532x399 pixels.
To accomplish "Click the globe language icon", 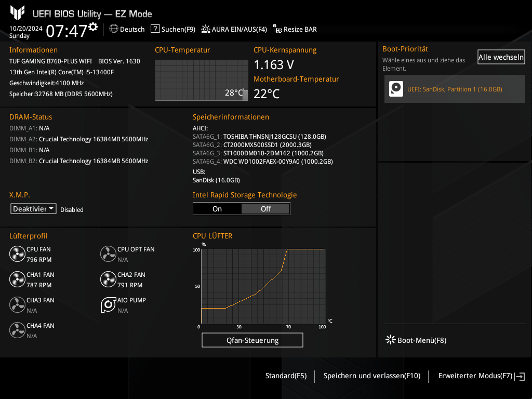I will [114, 29].
